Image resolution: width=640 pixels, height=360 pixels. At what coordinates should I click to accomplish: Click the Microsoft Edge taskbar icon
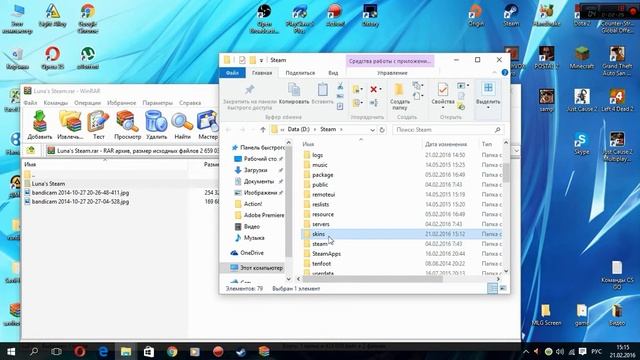coord(103,351)
